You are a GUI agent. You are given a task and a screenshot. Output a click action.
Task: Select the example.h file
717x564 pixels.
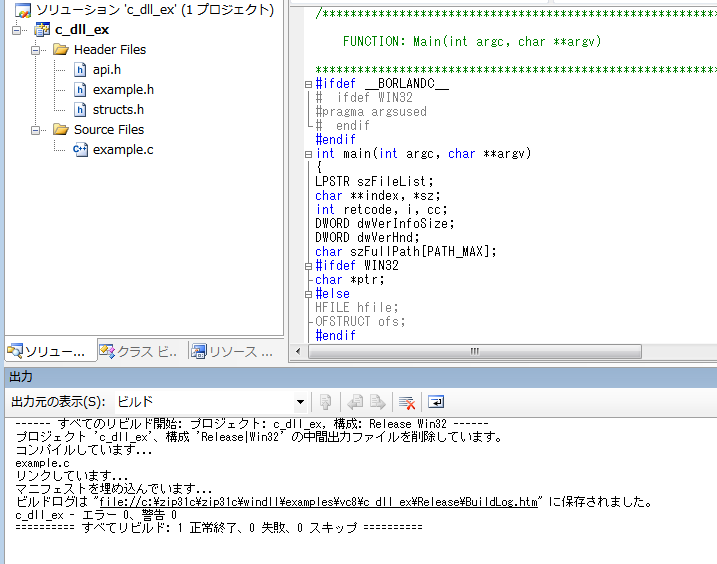123,90
